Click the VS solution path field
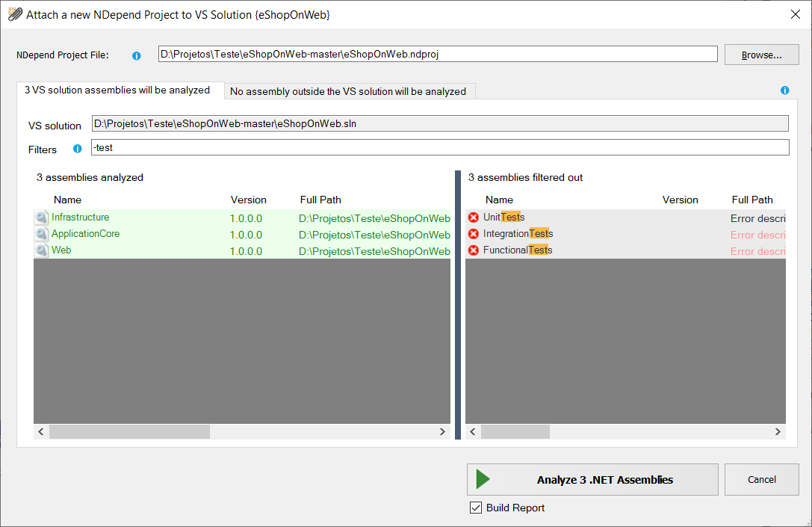 tap(440, 123)
